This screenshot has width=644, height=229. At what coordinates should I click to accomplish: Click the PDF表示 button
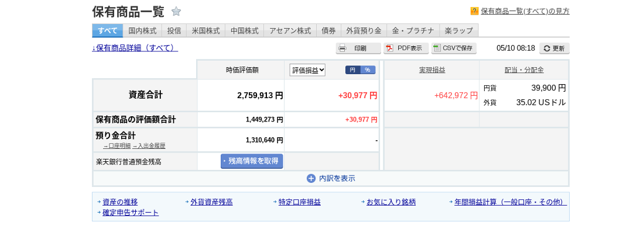click(x=406, y=48)
